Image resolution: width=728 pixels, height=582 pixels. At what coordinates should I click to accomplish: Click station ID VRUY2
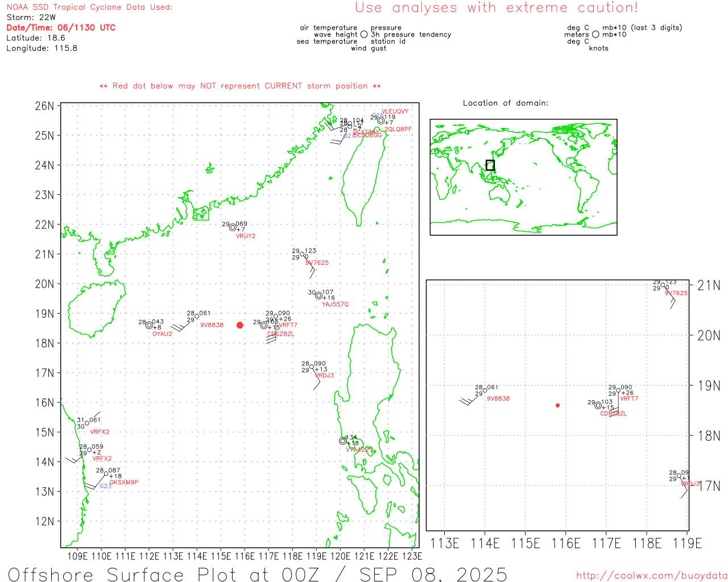(x=246, y=236)
